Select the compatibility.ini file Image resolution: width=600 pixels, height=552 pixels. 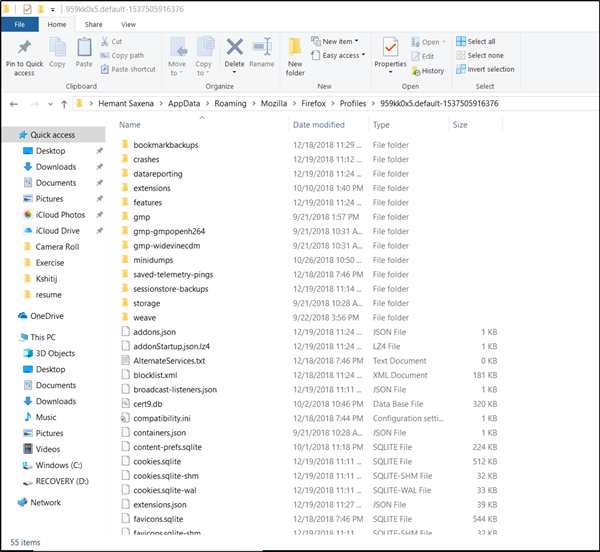coord(162,418)
